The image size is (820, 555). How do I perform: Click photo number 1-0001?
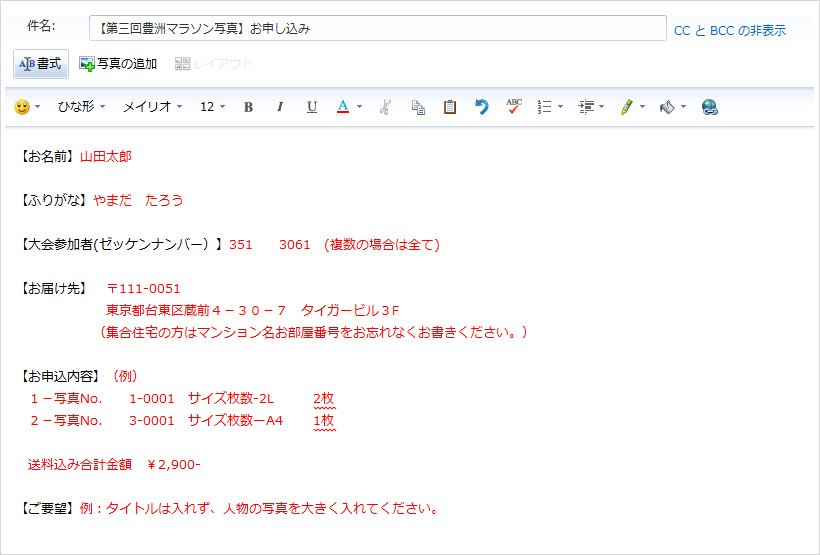pos(152,399)
